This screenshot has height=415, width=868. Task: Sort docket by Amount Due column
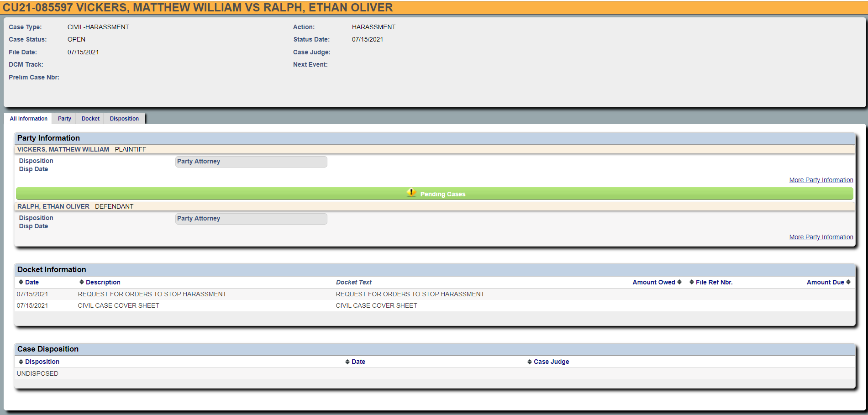[x=828, y=282]
